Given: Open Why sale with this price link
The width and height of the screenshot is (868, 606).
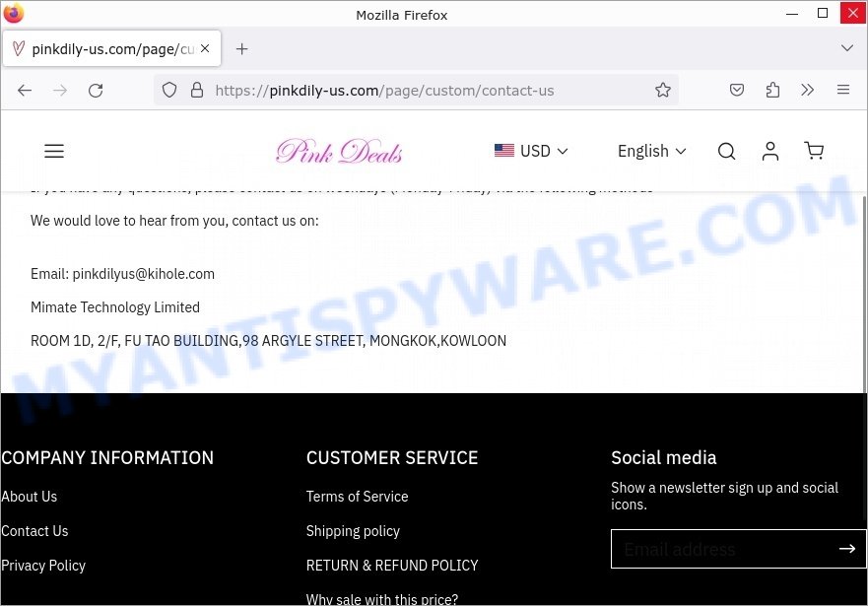Looking at the screenshot, I should point(382,599).
